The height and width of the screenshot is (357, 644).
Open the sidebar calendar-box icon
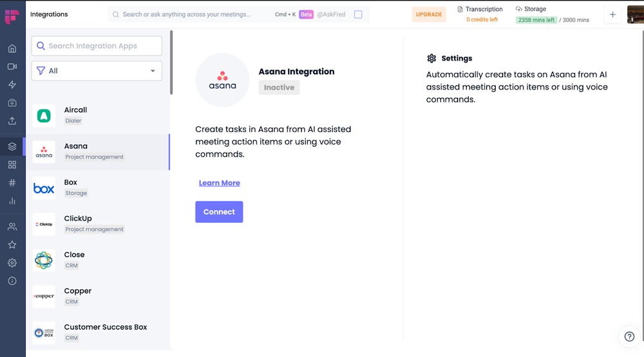tap(12, 102)
